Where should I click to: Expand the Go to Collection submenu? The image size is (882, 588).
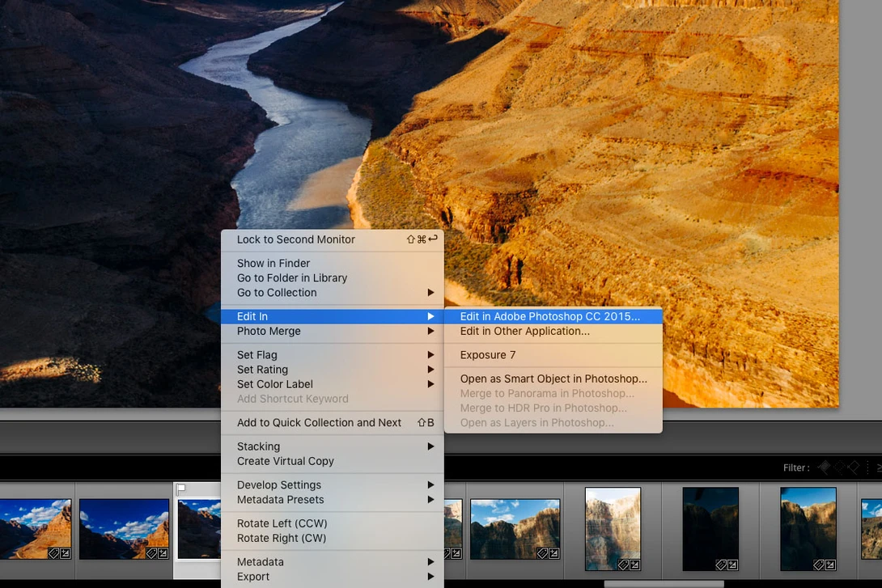tap(333, 292)
